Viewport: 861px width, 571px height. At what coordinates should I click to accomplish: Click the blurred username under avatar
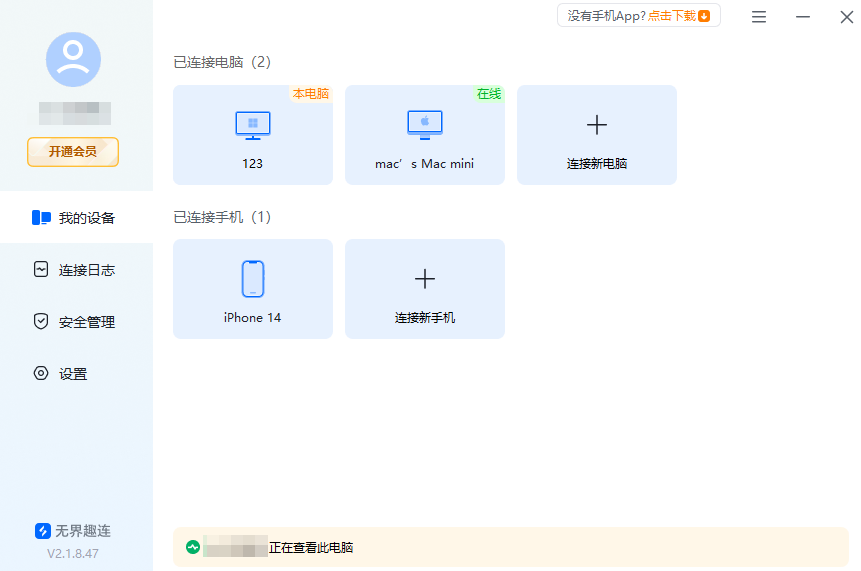point(75,113)
